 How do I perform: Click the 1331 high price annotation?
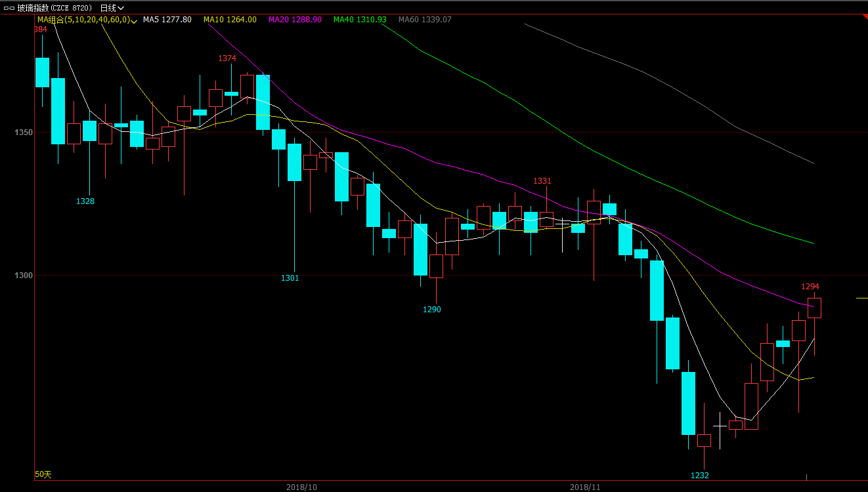point(542,180)
